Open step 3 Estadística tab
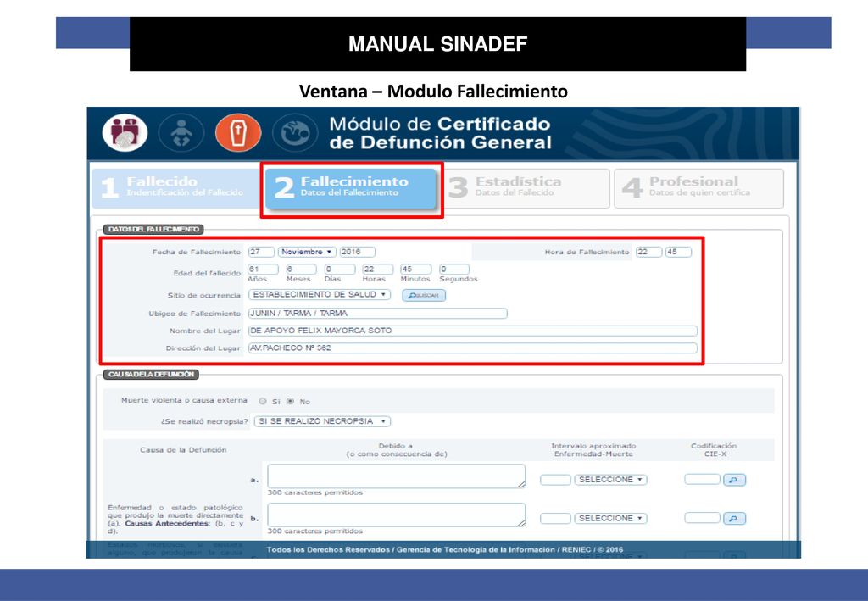868x601 pixels. click(526, 188)
